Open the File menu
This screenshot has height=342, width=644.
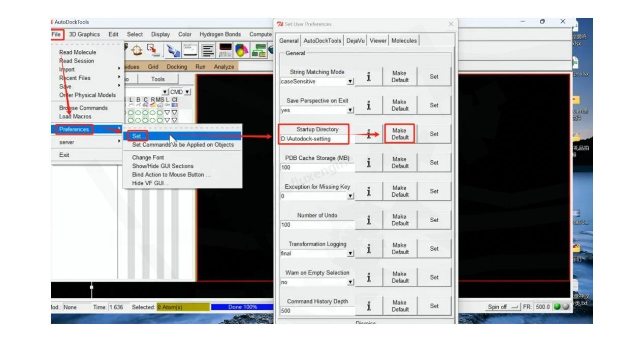click(x=56, y=35)
